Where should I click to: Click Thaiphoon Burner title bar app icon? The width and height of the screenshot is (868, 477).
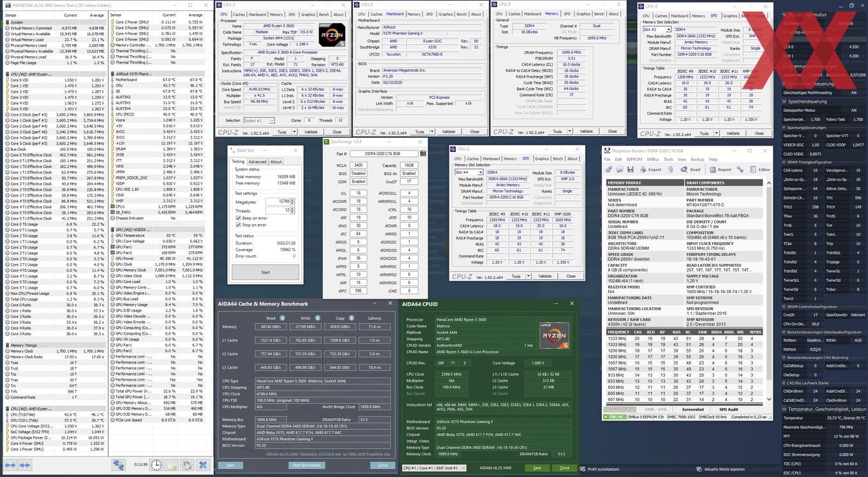click(x=607, y=150)
